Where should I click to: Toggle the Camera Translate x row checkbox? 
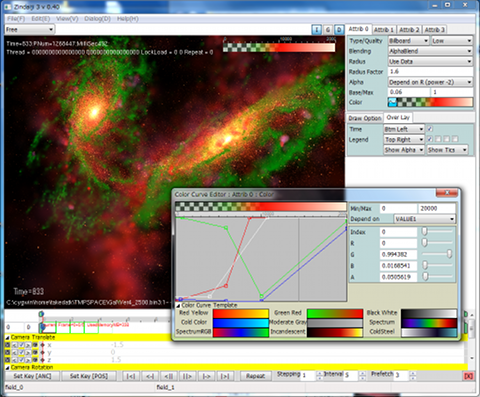[22, 345]
